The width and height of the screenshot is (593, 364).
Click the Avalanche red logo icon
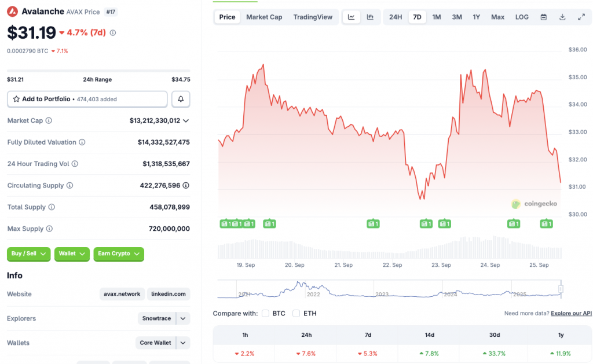pyautogui.click(x=13, y=12)
